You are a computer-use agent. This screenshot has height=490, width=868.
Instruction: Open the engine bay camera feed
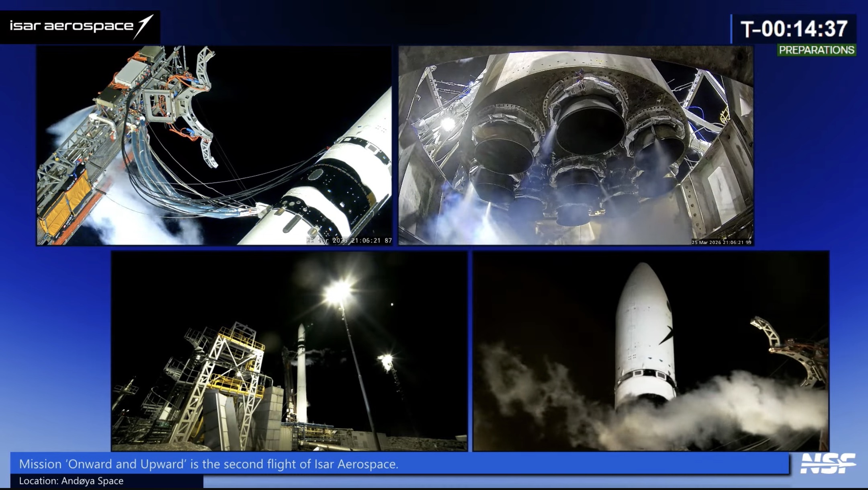click(575, 145)
